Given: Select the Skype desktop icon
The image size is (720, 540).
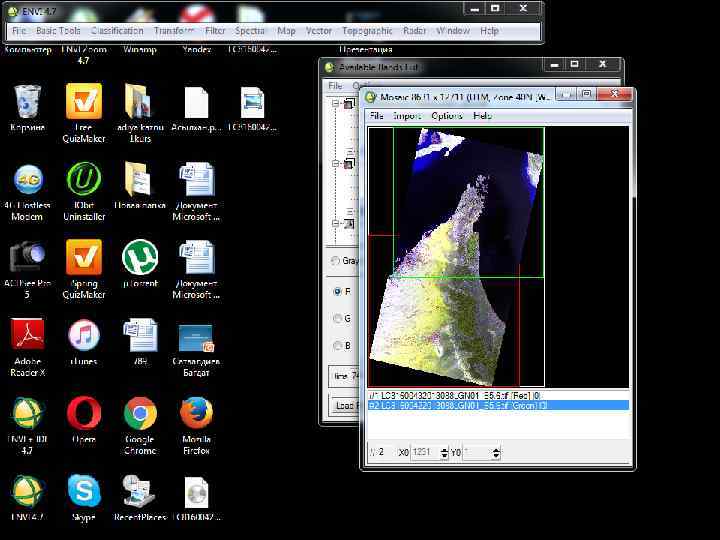Looking at the screenshot, I should (x=84, y=498).
